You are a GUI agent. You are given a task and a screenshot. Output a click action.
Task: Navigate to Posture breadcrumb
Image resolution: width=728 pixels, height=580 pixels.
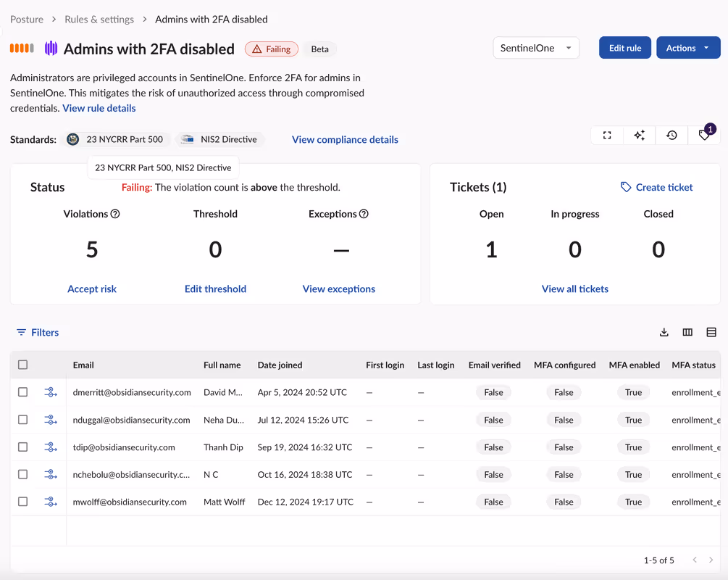tap(27, 20)
